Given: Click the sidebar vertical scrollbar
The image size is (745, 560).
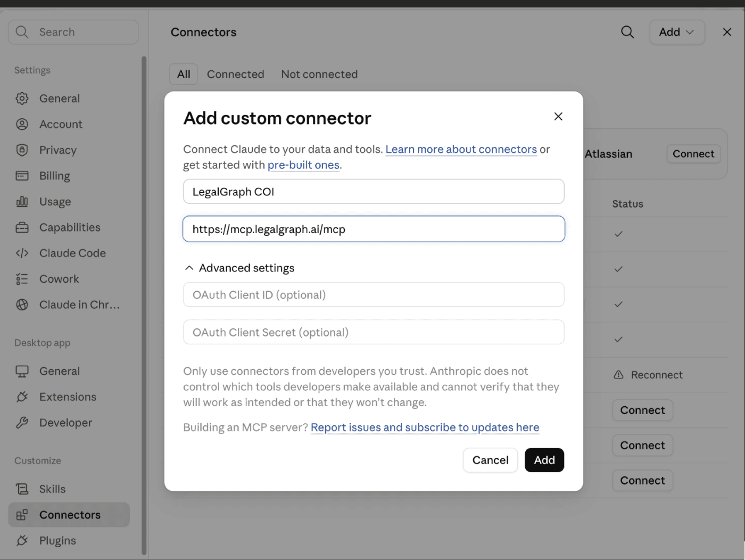Looking at the screenshot, I should point(144,306).
